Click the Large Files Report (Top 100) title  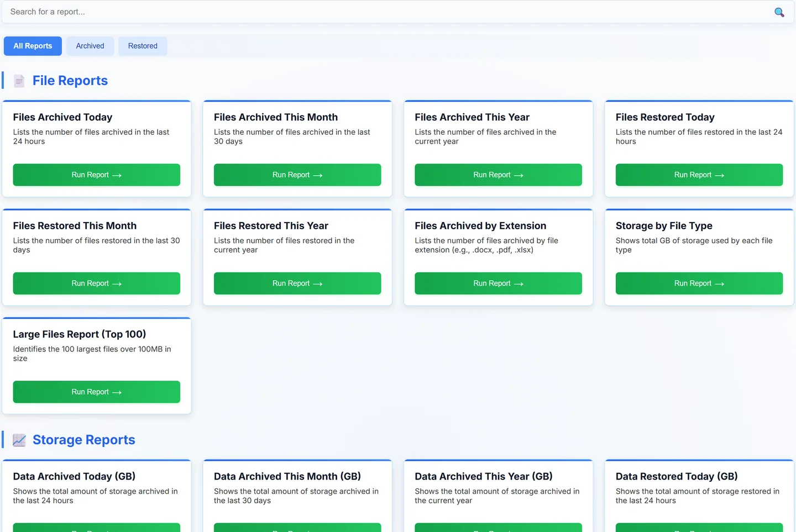[80, 334]
